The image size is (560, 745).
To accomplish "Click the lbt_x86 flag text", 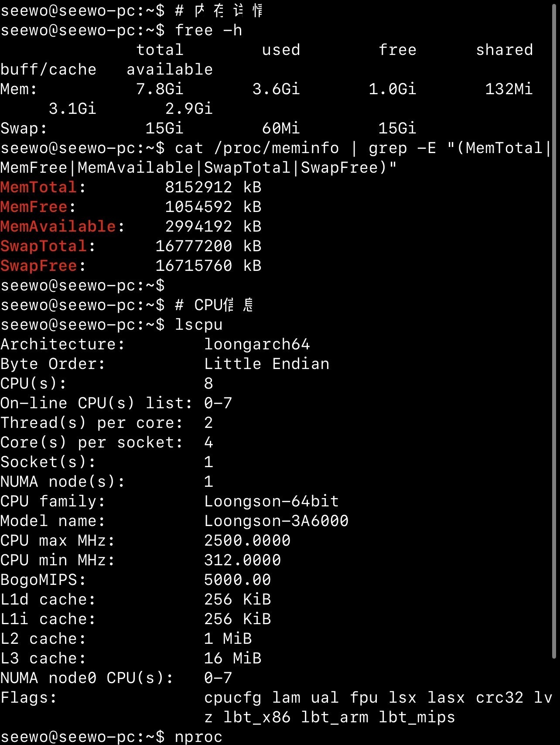I will coord(256,718).
